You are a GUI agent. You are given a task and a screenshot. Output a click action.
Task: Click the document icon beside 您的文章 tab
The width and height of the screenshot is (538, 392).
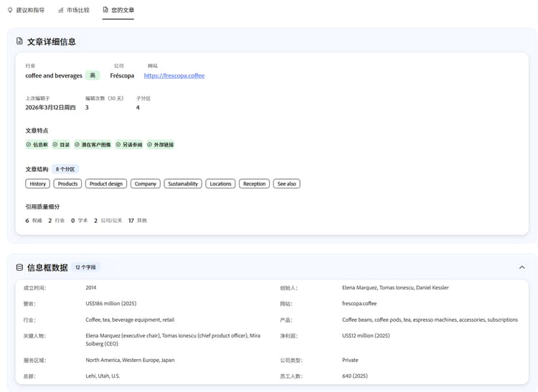[105, 9]
